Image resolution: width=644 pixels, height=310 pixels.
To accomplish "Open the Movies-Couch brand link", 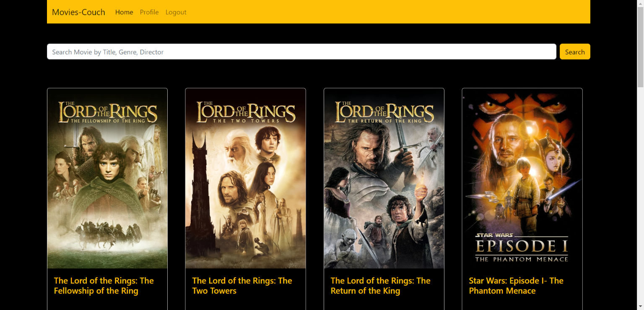I will (x=78, y=12).
